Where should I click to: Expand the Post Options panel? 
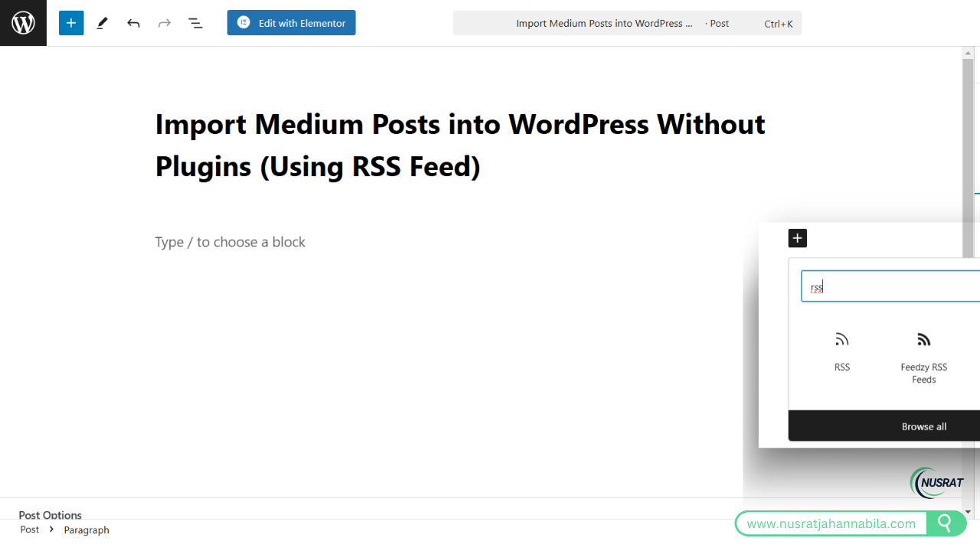(x=51, y=514)
